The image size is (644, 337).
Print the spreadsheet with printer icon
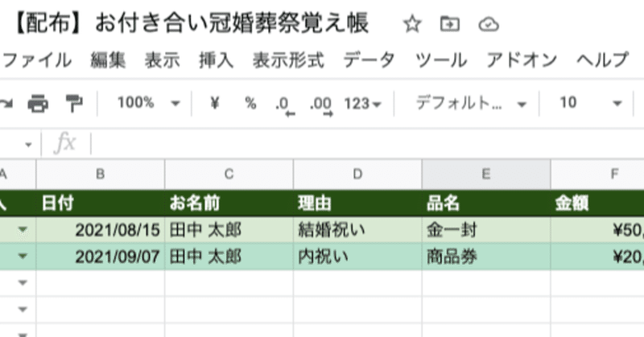click(x=38, y=103)
